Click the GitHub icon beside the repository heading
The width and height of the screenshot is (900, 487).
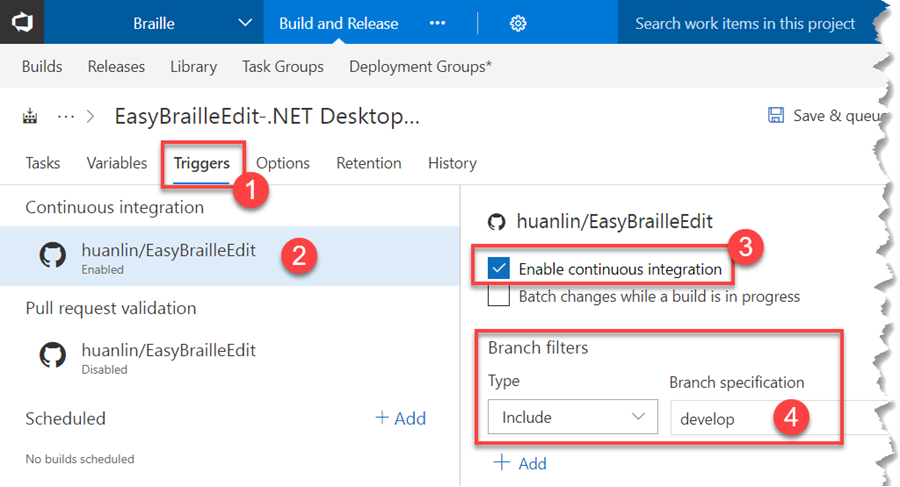[497, 222]
